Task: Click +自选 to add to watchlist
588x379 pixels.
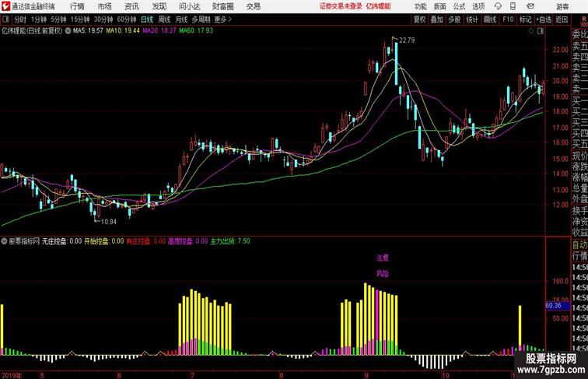Action: tap(544, 19)
